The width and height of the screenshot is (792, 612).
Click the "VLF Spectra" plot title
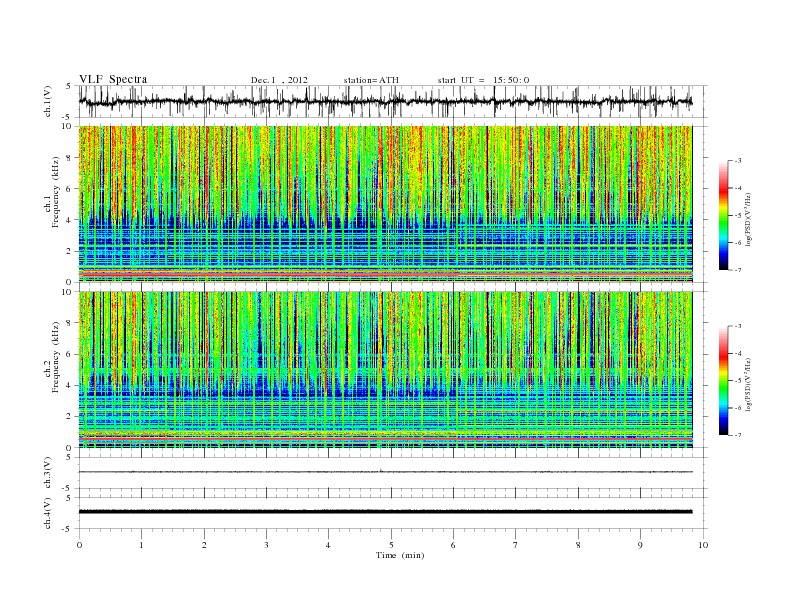point(113,79)
